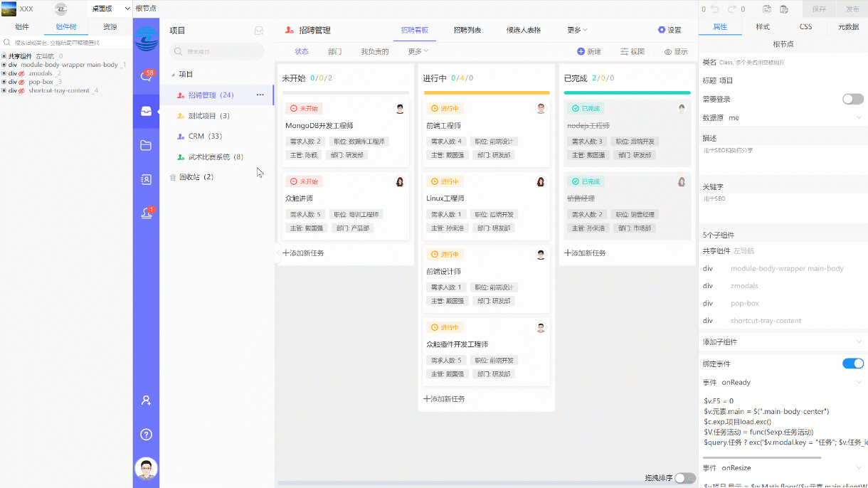Click the 保存 button
Viewport: 868px width, 488px height.
coord(819,9)
